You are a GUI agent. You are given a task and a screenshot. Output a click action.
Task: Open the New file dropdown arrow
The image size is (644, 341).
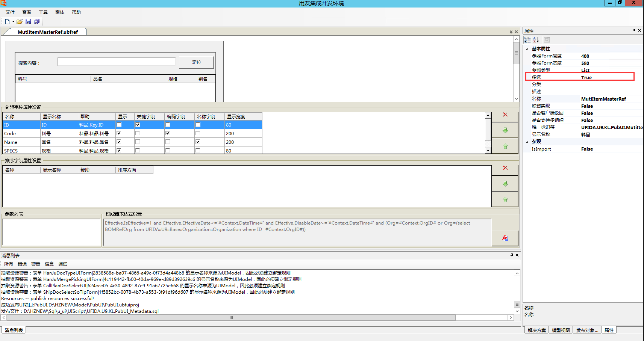pos(13,22)
